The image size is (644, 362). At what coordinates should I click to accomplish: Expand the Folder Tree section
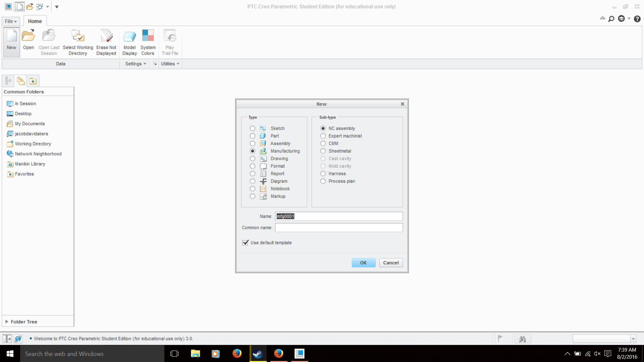pos(7,321)
